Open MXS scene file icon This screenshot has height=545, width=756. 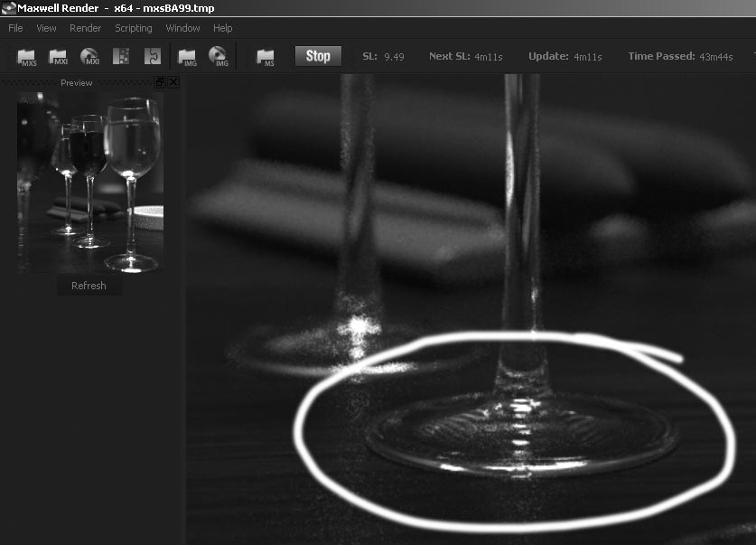tap(26, 57)
